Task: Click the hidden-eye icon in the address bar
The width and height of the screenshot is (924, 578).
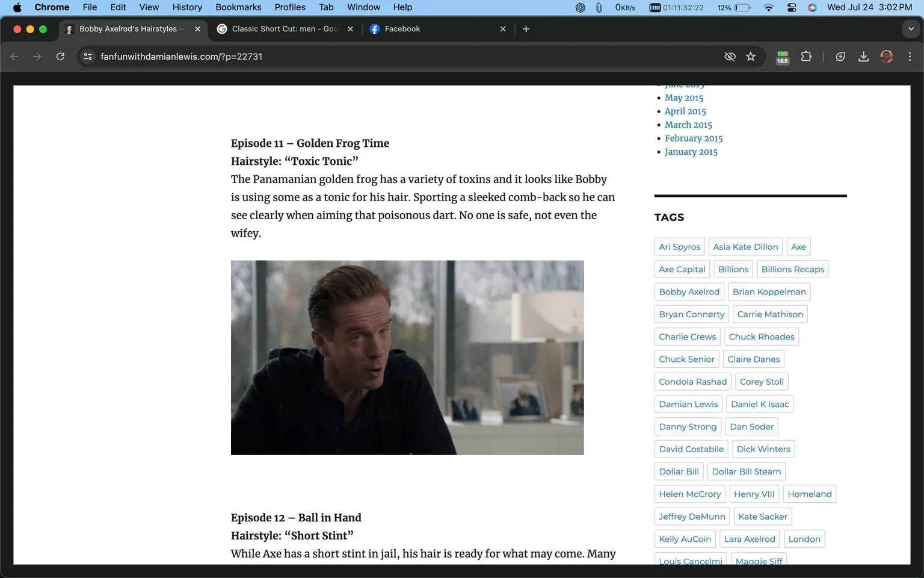Action: pyautogui.click(x=730, y=56)
